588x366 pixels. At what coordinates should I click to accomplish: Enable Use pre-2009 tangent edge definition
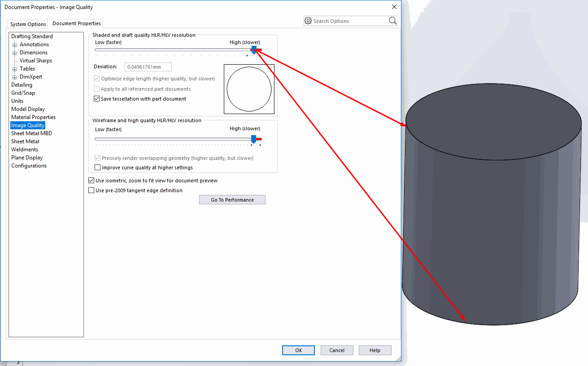(91, 190)
